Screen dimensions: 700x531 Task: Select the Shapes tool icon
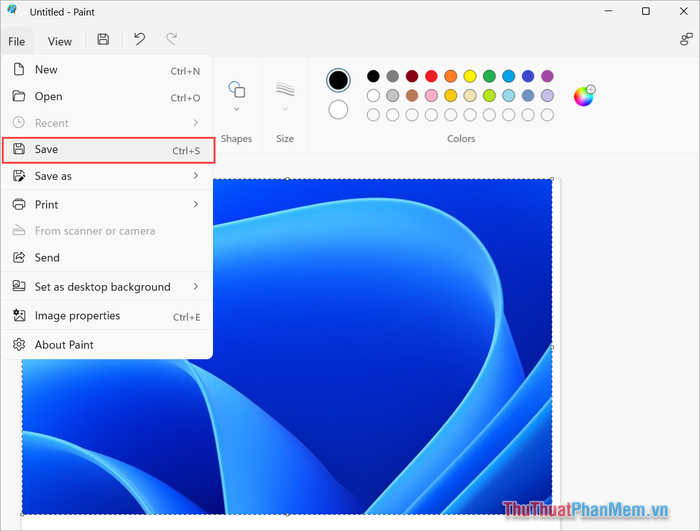click(x=237, y=89)
